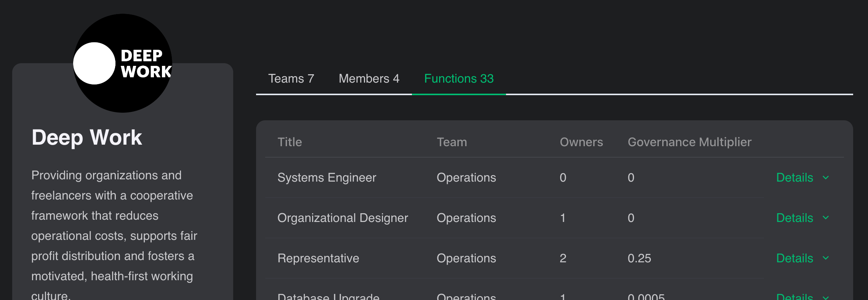This screenshot has height=300, width=868.
Task: Select the Organizational Designer function title
Action: 343,218
